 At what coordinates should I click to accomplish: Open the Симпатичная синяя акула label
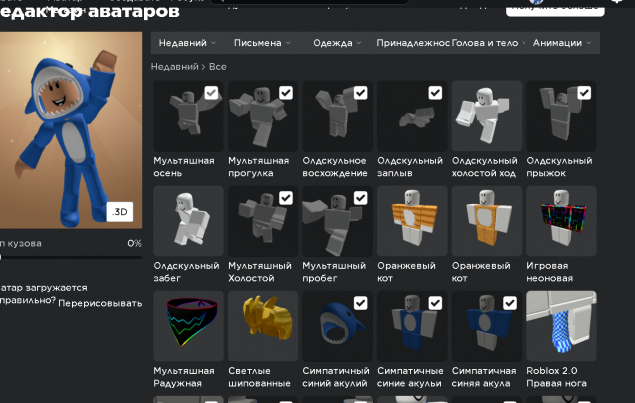(x=484, y=377)
